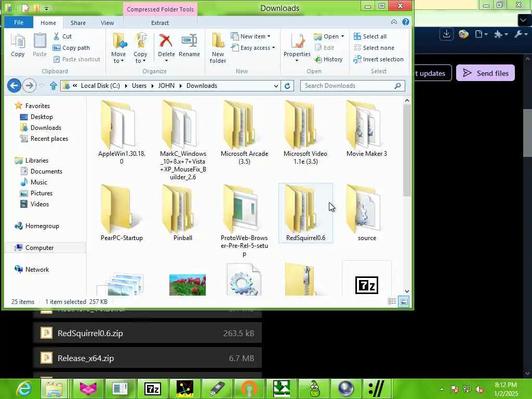Screen dimensions: 532x399
Task: Open Internet Explorer from the taskbar
Action: pyautogui.click(x=24, y=389)
